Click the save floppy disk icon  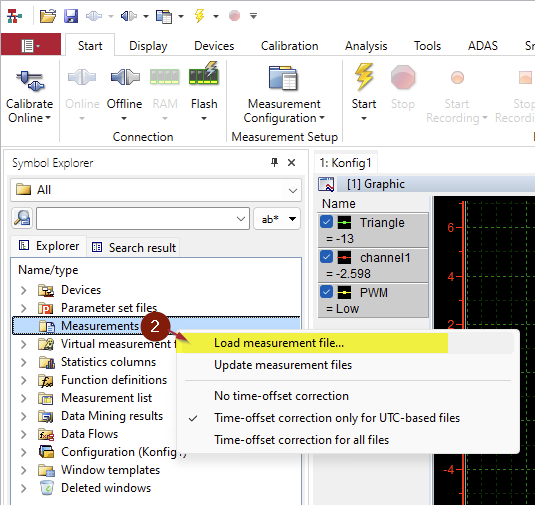(71, 16)
